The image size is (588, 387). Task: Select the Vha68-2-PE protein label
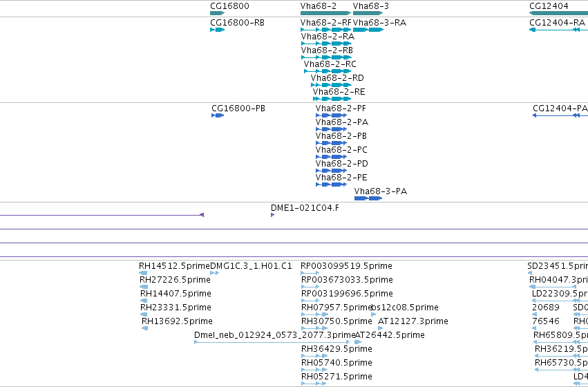coord(341,178)
